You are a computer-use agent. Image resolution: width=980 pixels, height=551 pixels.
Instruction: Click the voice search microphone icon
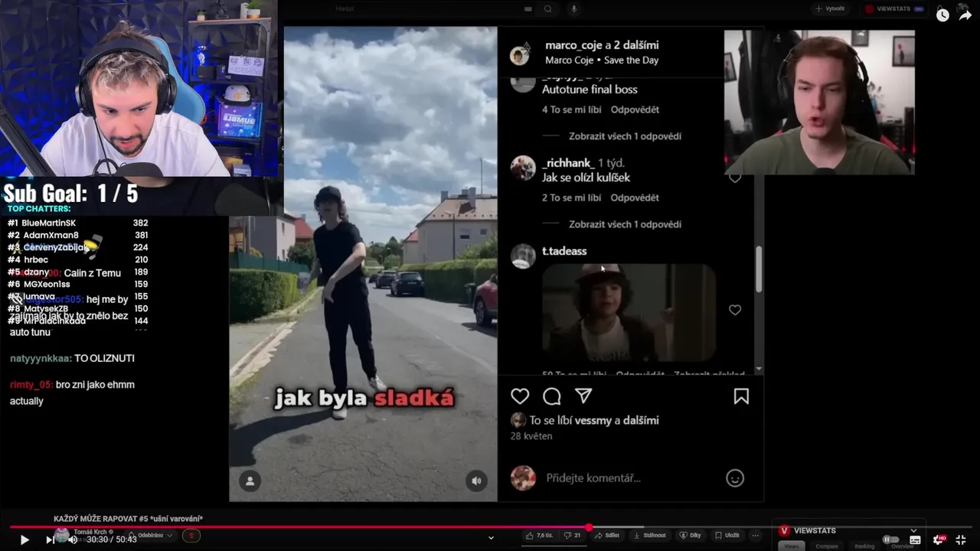[x=573, y=9]
